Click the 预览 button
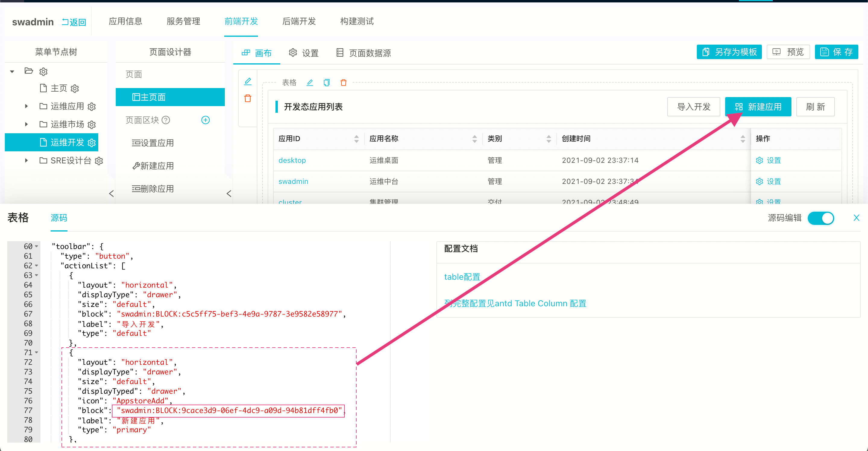Image resolution: width=868 pixels, height=451 pixels. (x=788, y=52)
